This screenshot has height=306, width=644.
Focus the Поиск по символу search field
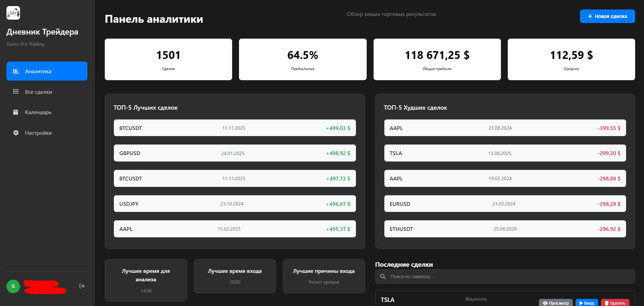point(508,277)
